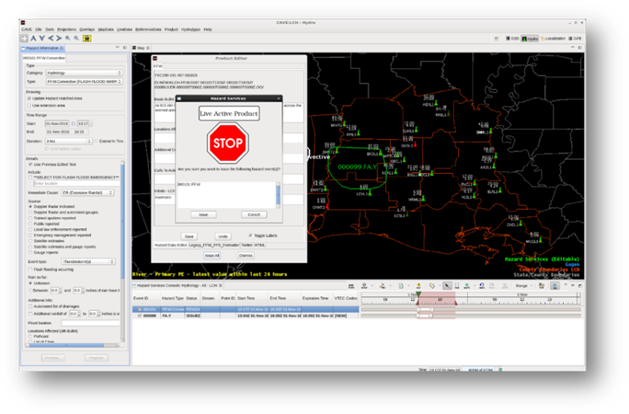Click the yellow toolbar icon

click(x=87, y=38)
